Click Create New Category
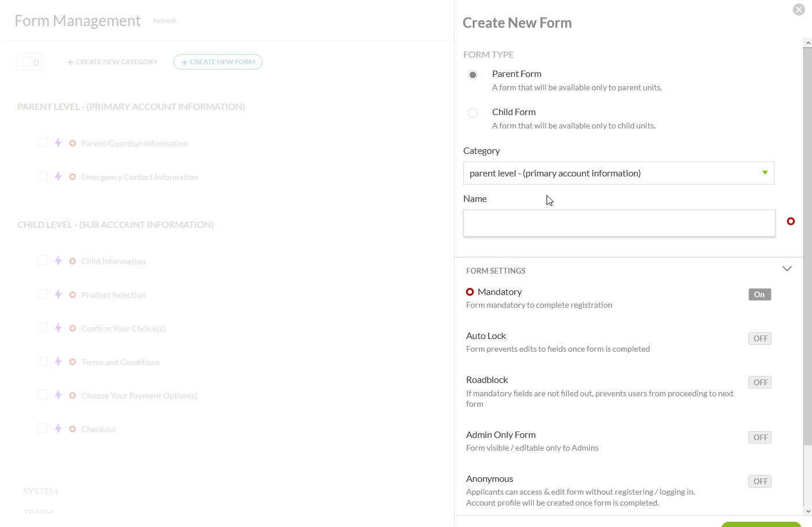812x527 pixels. pos(112,62)
